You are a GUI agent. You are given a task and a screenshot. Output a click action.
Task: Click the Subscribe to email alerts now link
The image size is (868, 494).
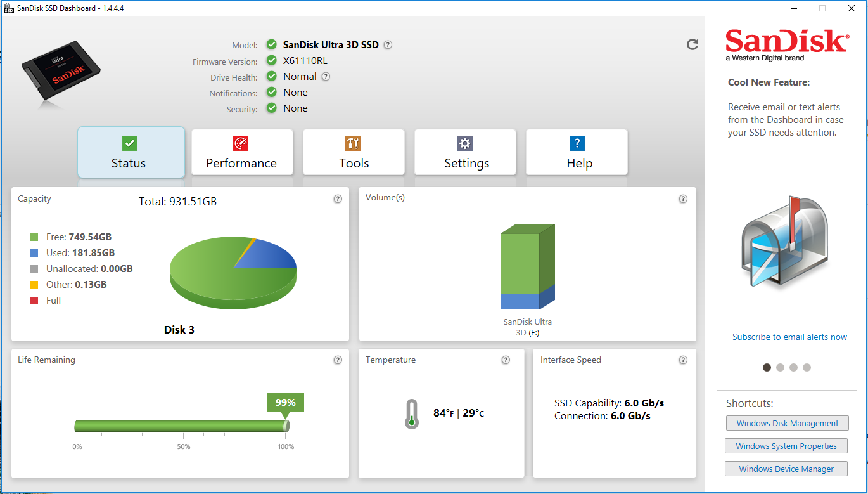pos(789,337)
